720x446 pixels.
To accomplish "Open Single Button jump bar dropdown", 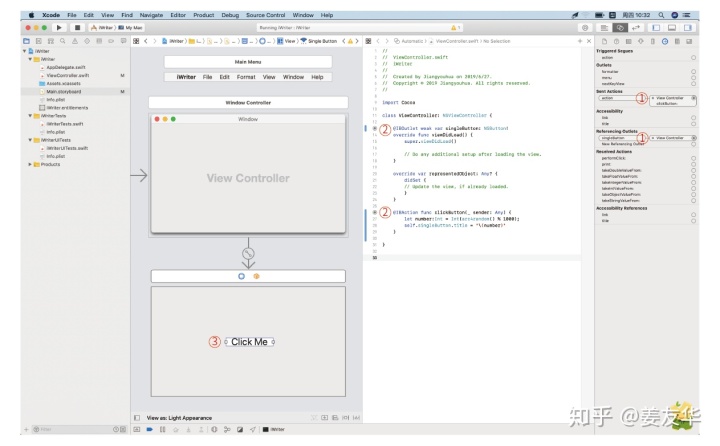I will tap(319, 41).
